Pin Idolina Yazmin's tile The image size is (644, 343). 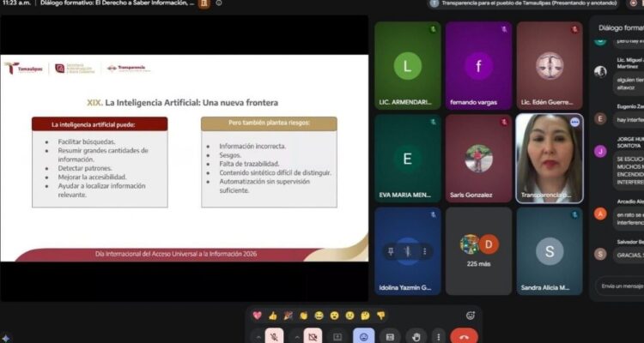point(391,251)
